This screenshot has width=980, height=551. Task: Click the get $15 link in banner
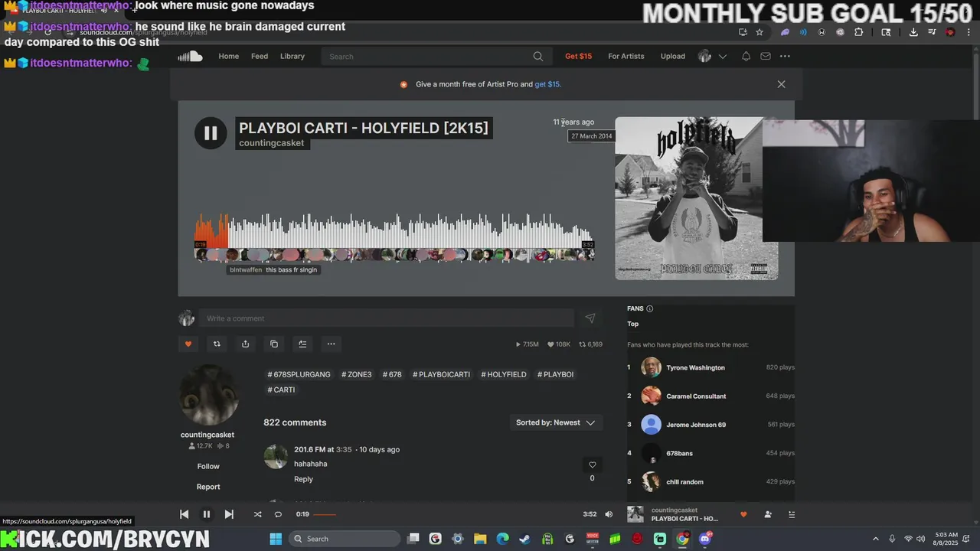coord(547,84)
